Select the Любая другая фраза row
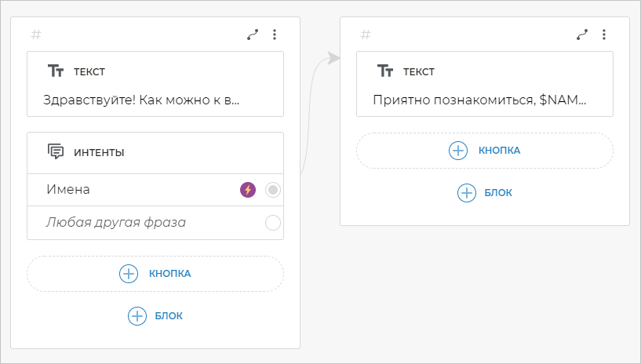 point(126,223)
